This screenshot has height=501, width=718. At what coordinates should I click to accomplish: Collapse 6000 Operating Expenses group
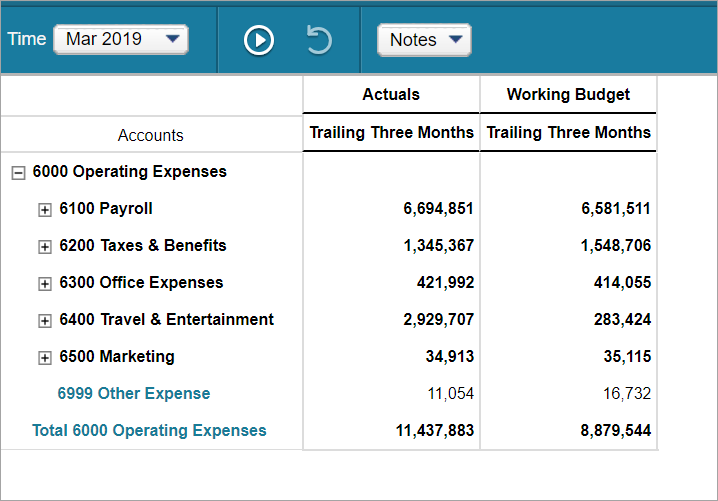click(x=18, y=173)
